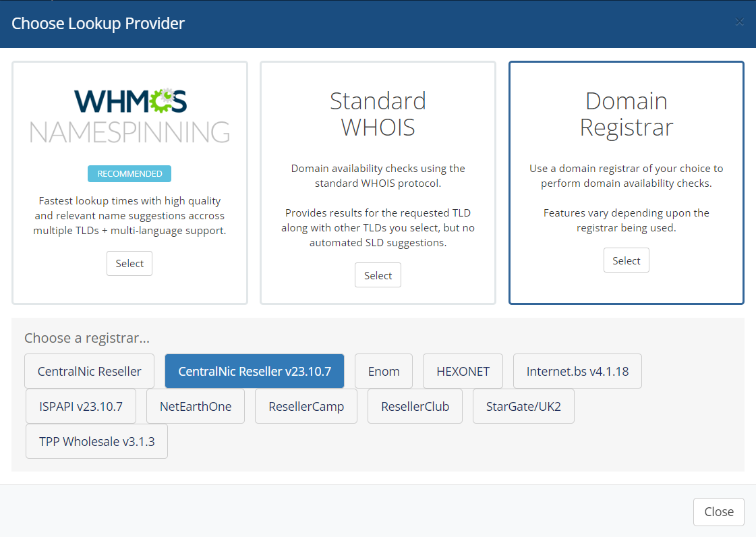Screen dimensions: 756x537
Task: Click the WHMCS Namespinning logo
Action: [x=129, y=116]
